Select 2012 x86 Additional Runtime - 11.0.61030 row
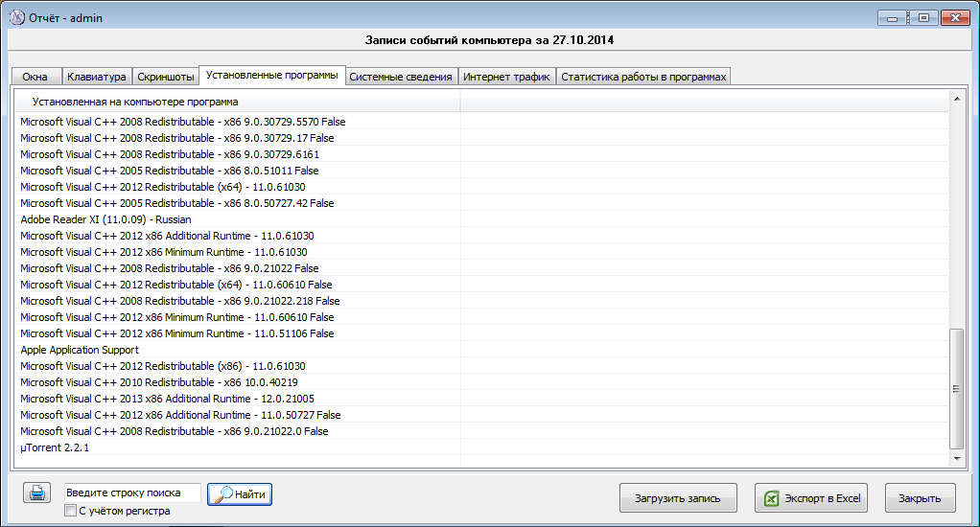980x527 pixels. click(481, 236)
